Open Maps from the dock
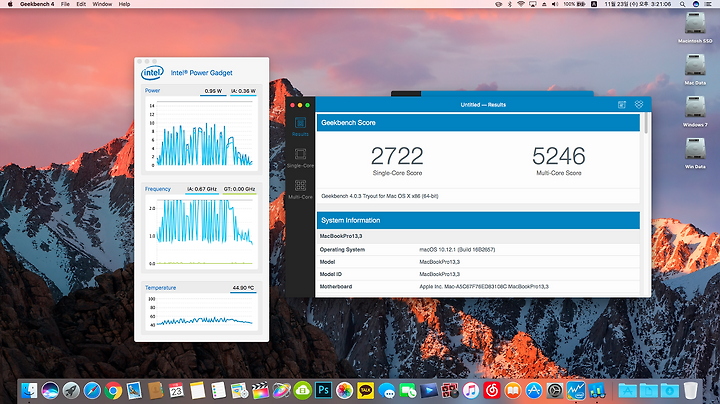Screen dimensions: 720x404 click(240, 391)
